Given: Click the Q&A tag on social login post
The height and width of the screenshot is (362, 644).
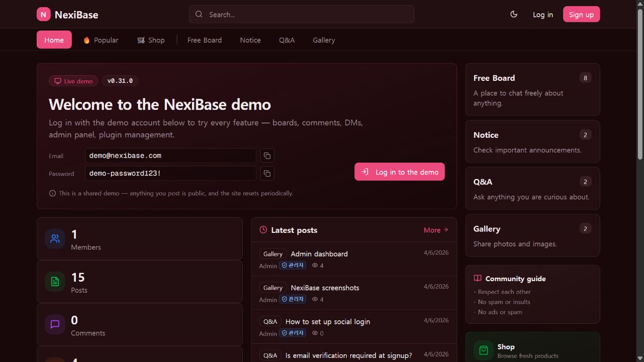Looking at the screenshot, I should coord(270,322).
